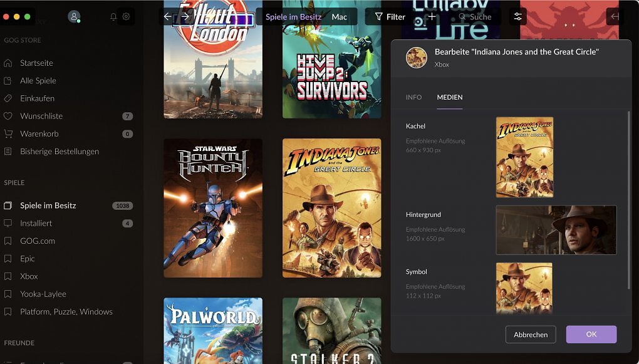Screen dimensions: 639x364
Task: Open the S.T.A.L.K.E.R. 2 game cover
Action: [x=332, y=331]
